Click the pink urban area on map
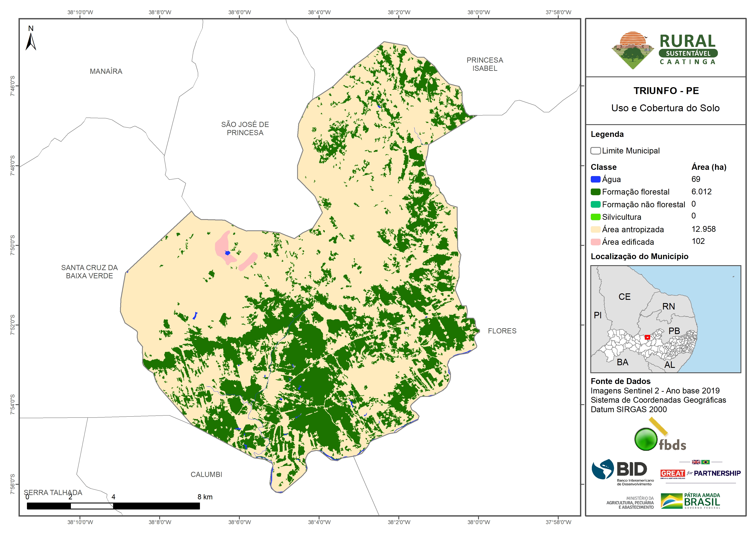 point(222,246)
